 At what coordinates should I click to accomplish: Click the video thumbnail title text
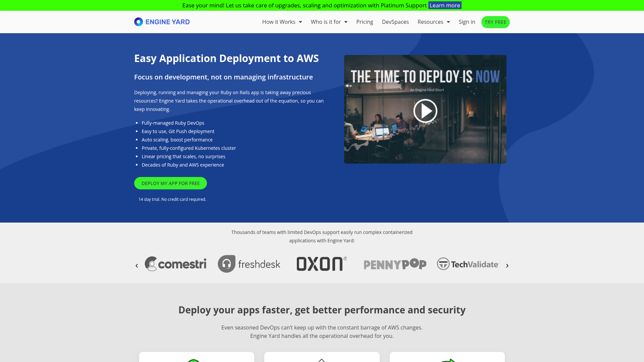point(425,76)
